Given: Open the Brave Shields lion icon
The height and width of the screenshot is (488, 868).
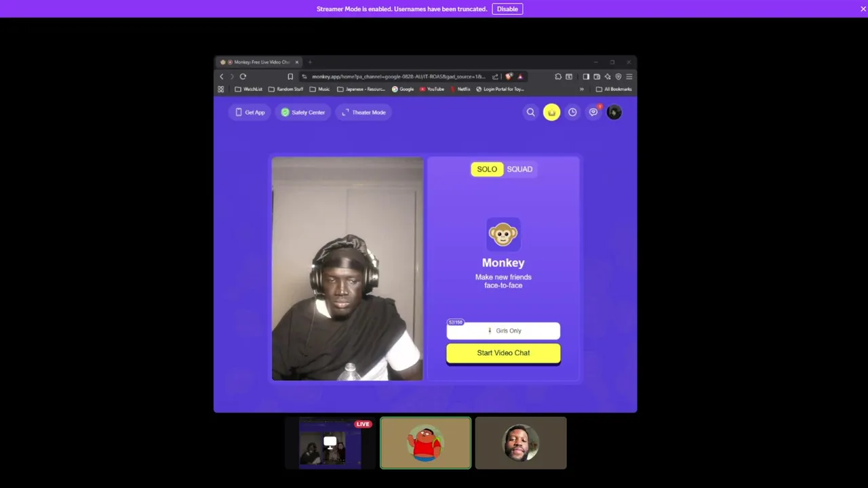Looking at the screenshot, I should [x=509, y=77].
